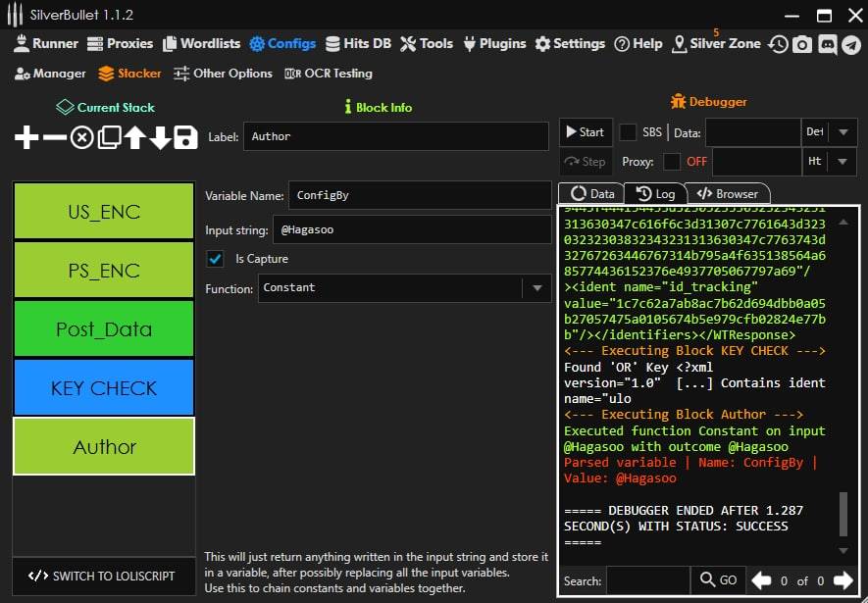Enable the SBS checkbox in debugger
The width and height of the screenshot is (868, 603).
(628, 132)
